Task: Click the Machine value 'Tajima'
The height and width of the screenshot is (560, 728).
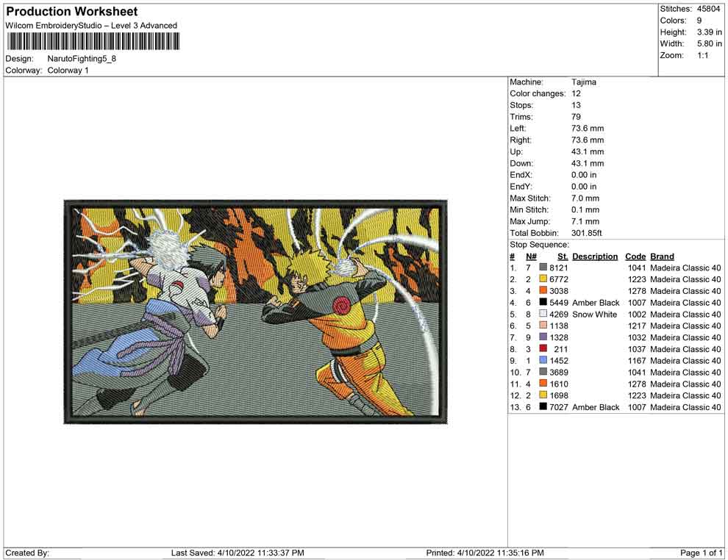Action: [x=584, y=82]
